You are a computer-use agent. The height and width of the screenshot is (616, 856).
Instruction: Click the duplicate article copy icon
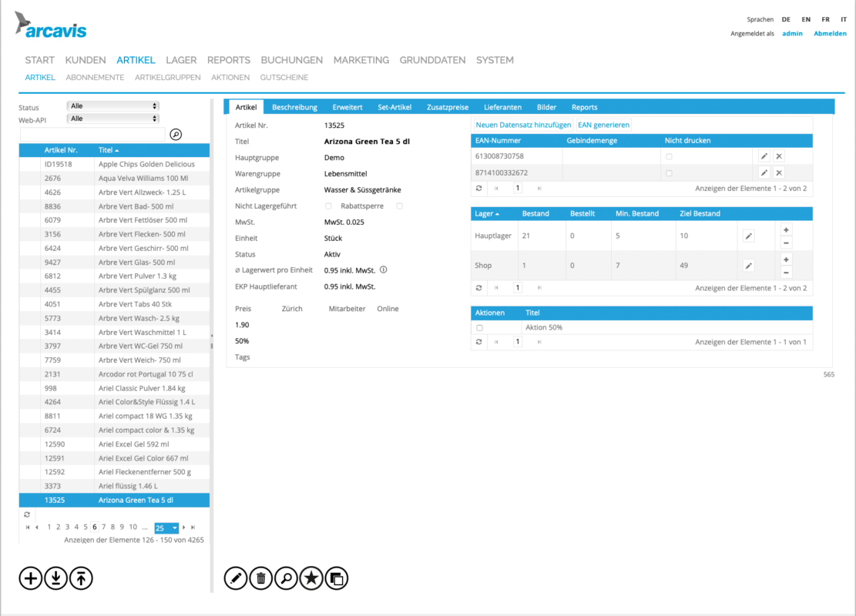click(336, 578)
